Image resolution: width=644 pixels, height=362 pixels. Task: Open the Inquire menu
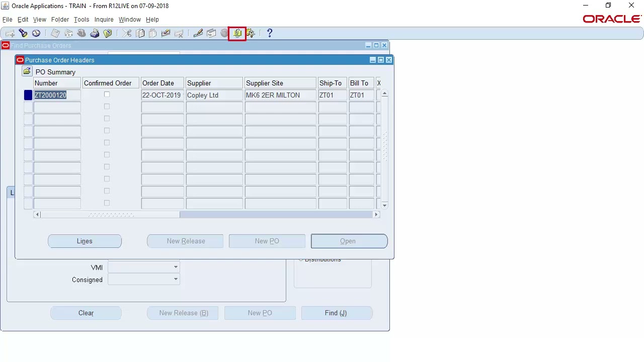(104, 20)
